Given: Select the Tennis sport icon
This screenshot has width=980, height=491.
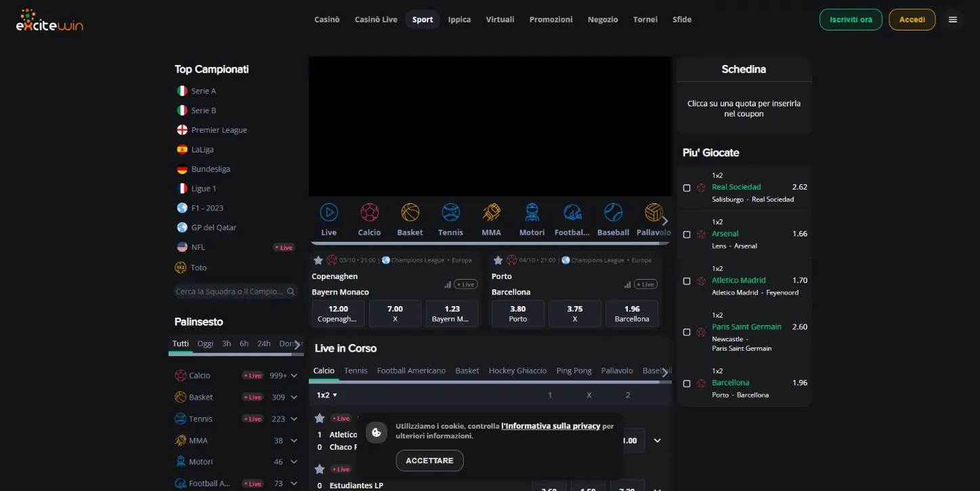Looking at the screenshot, I should tap(450, 213).
